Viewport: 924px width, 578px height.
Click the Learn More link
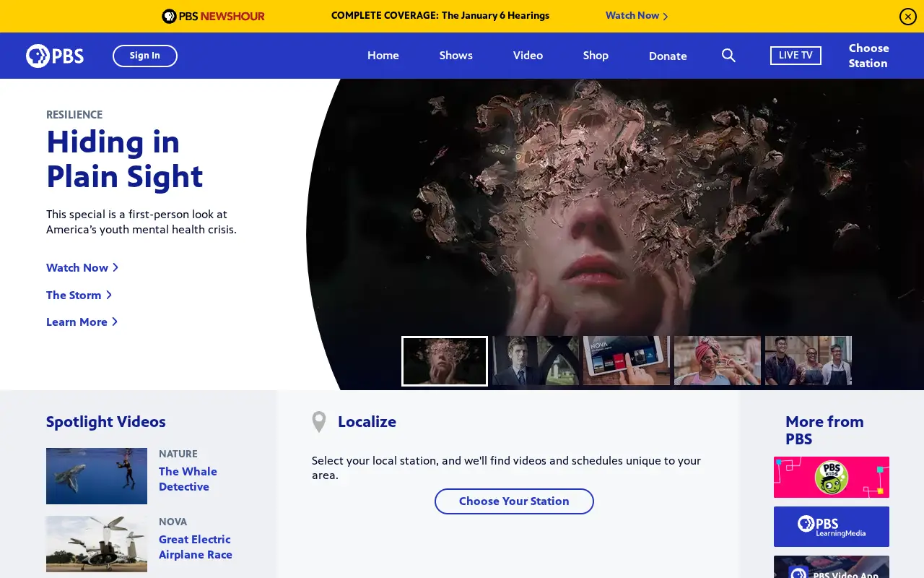(82, 322)
